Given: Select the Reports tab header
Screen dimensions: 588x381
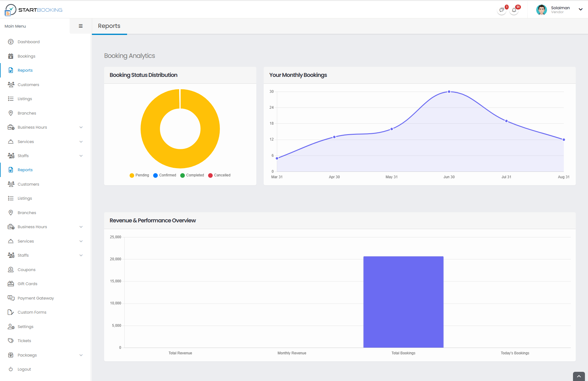Looking at the screenshot, I should [109, 26].
